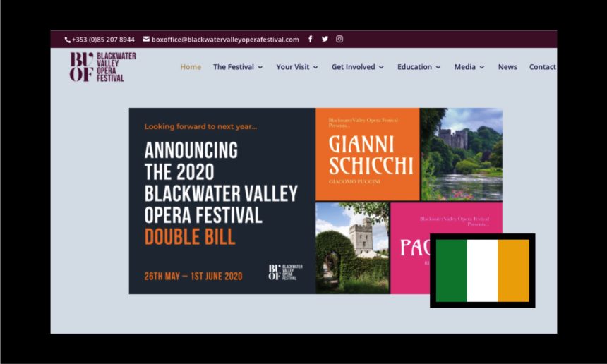Click the Irish flag image
The width and height of the screenshot is (607, 364).
point(482,270)
